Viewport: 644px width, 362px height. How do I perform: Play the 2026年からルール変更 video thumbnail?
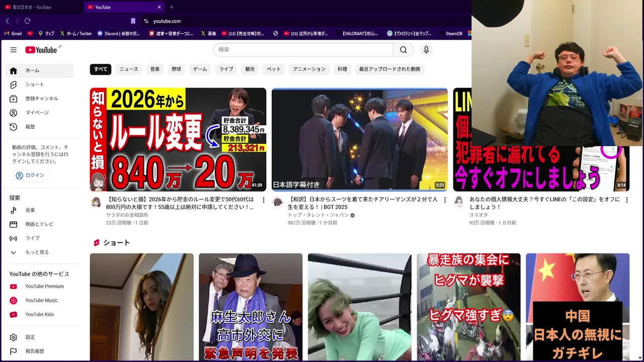coord(178,139)
